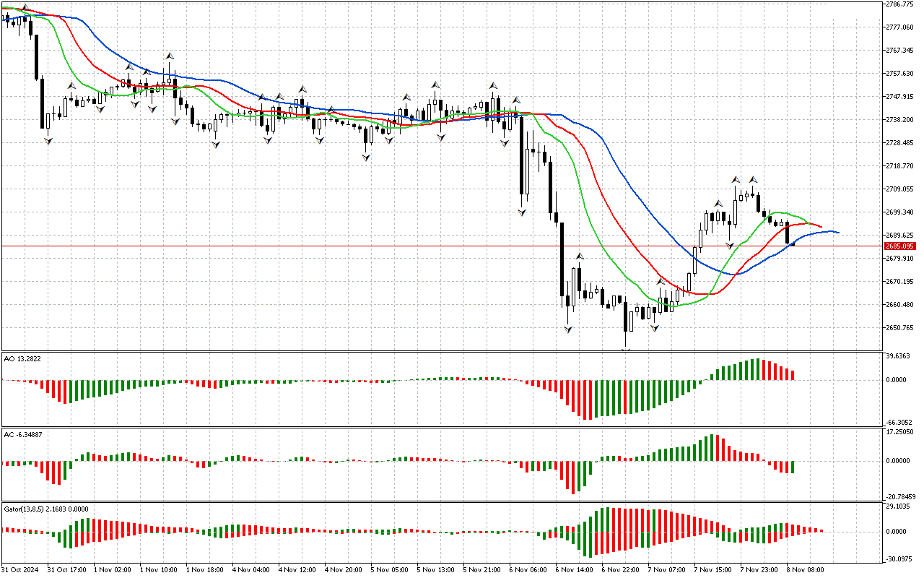Screen dimensions: 924x578
Task: Click the 2670.195 price scale value
Action: point(901,282)
